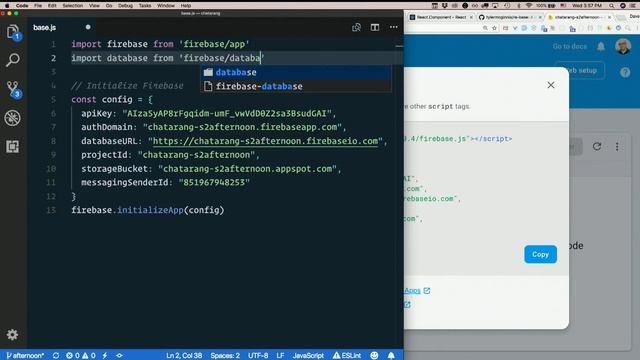Click the feedback smiley in status bar
The image size is (640, 360).
click(x=374, y=356)
